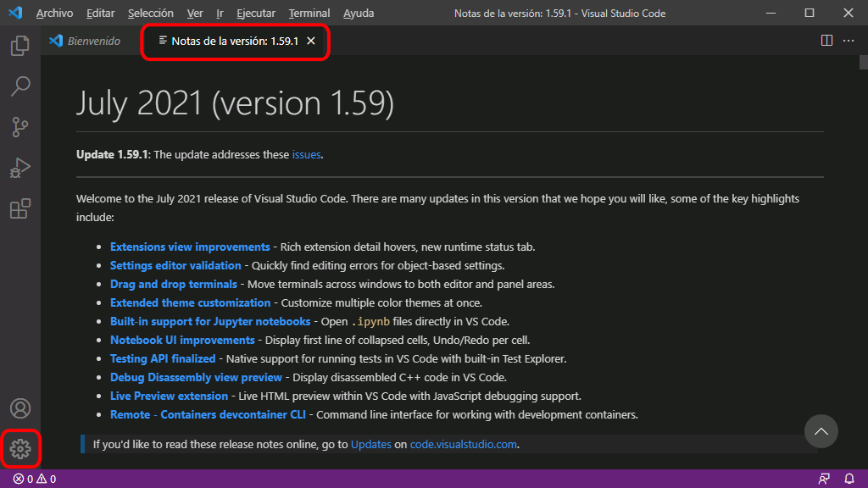Maximize the Visual Studio Code window

810,13
